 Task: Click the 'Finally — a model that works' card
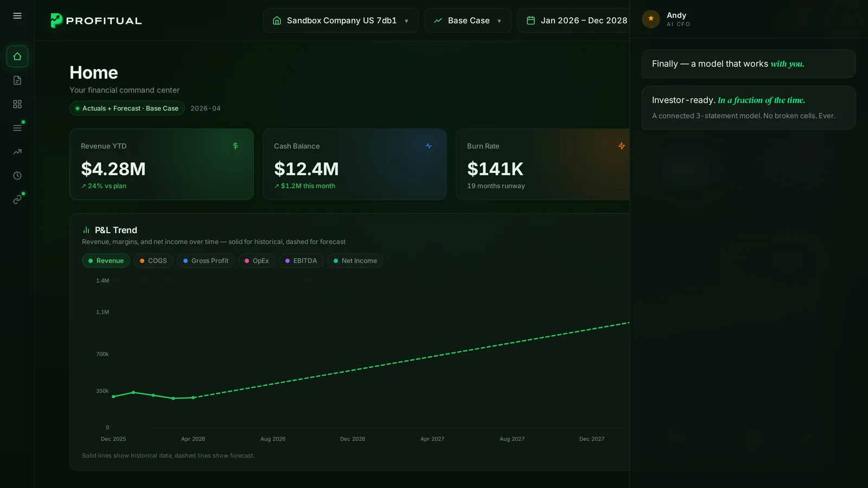coord(749,64)
